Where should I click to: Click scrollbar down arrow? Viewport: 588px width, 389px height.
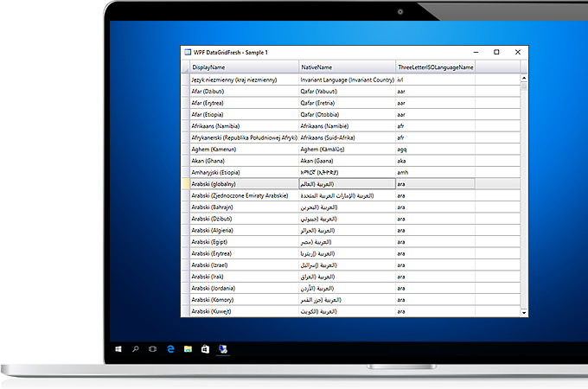point(524,313)
